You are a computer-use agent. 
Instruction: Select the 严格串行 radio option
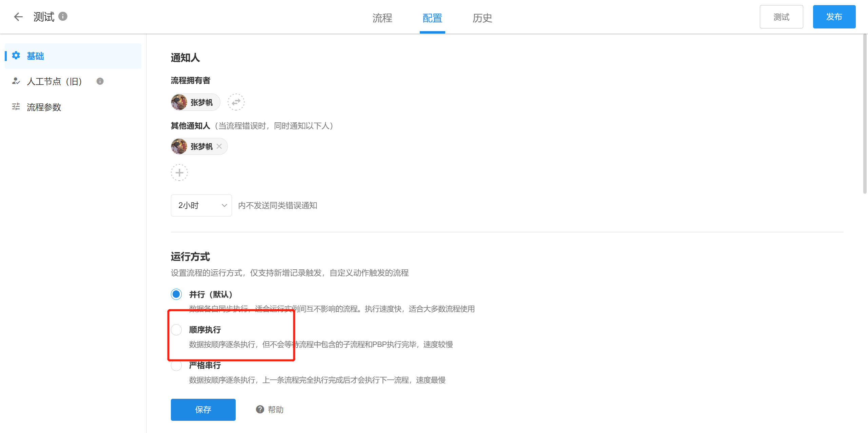tap(176, 366)
